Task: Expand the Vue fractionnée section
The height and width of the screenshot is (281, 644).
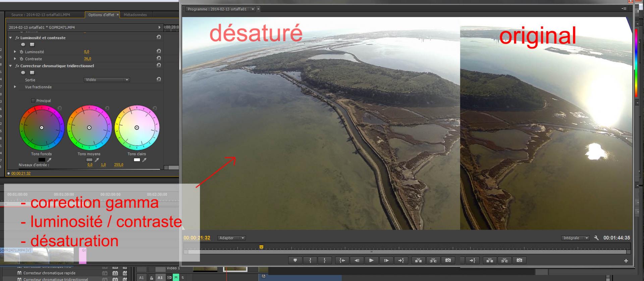Action: tap(15, 87)
